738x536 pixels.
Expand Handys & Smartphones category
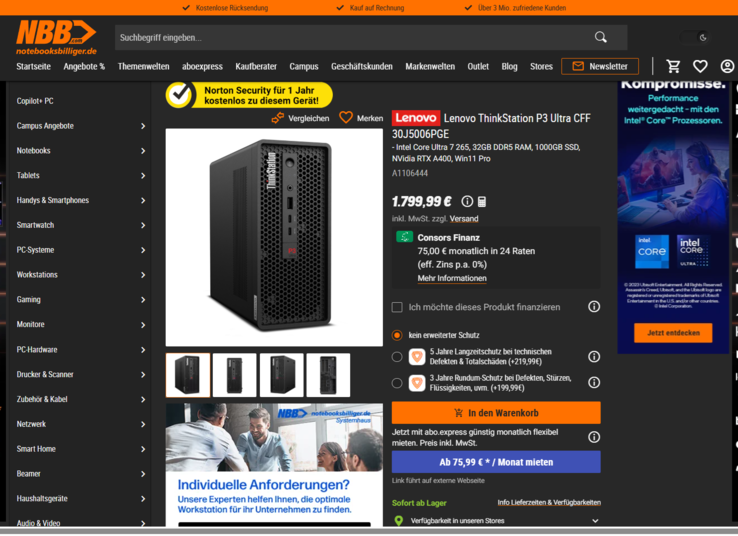[143, 200]
